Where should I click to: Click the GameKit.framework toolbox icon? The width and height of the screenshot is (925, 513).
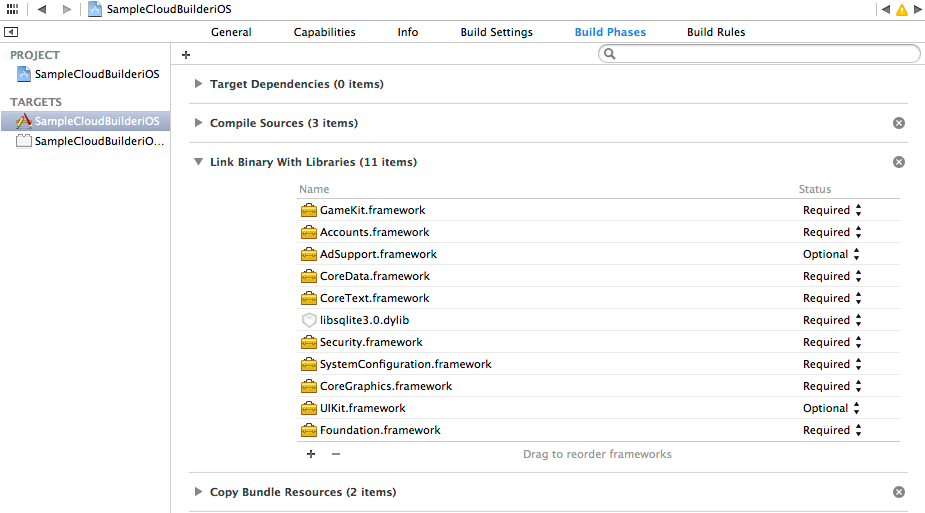(309, 211)
